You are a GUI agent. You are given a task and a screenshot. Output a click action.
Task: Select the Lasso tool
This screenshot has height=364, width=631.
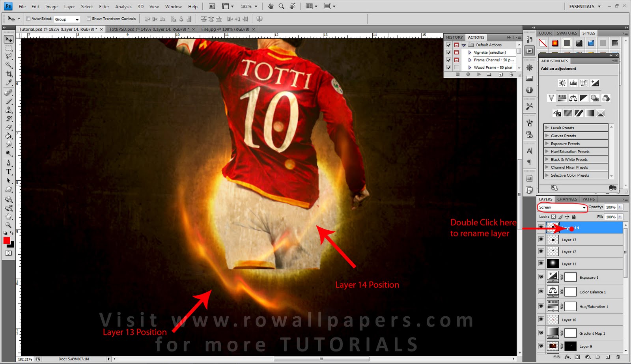tap(9, 57)
